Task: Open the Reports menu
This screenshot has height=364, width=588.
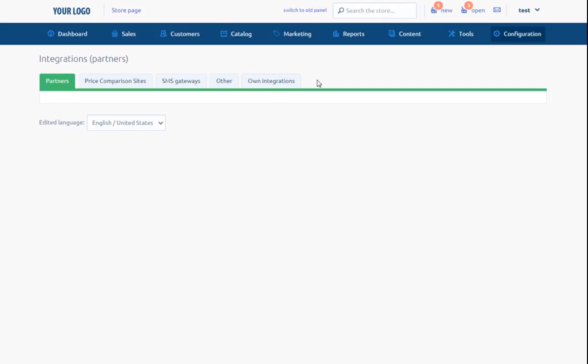Action: click(x=349, y=34)
